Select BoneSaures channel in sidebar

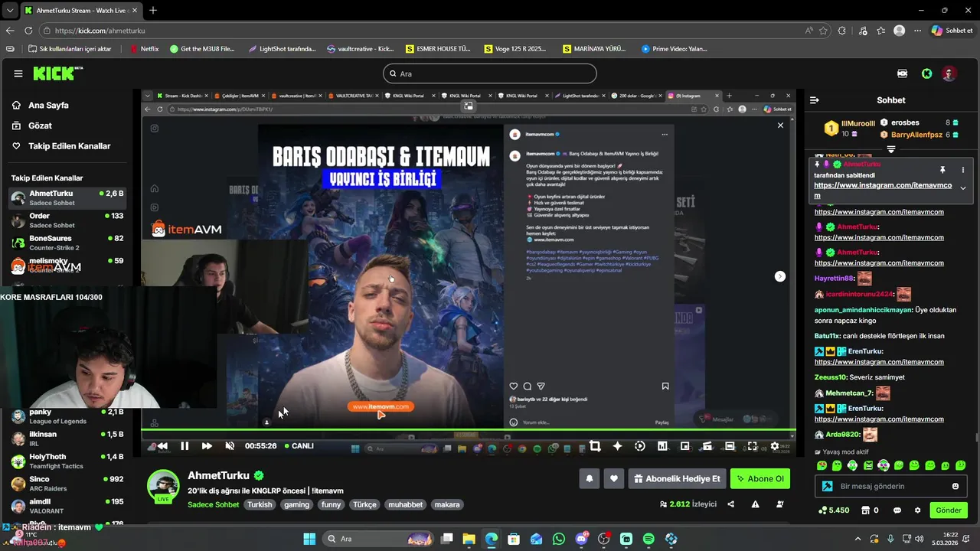coord(67,243)
